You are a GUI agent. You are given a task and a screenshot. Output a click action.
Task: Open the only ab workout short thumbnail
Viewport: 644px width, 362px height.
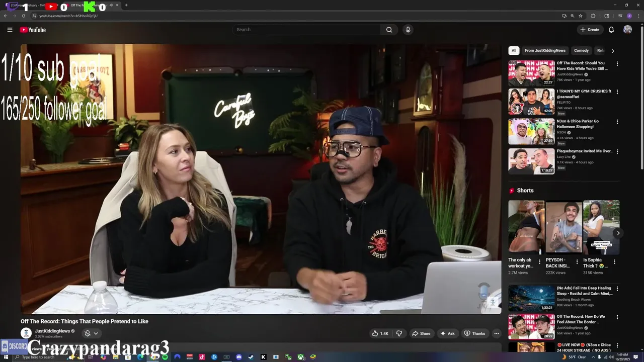526,227
